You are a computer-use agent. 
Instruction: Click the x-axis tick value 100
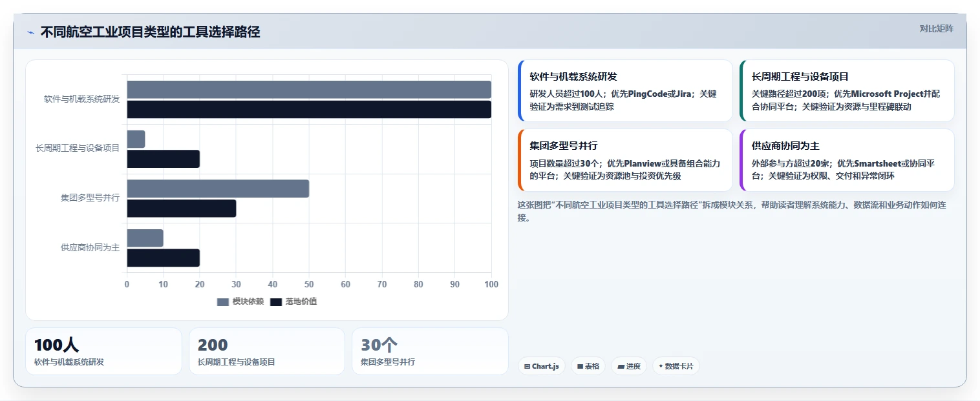(x=491, y=284)
